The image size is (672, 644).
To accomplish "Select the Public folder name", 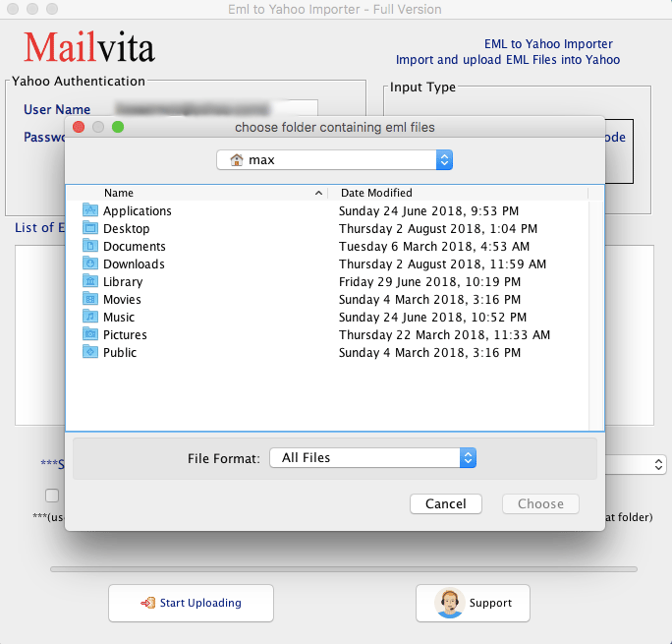I will 120,352.
